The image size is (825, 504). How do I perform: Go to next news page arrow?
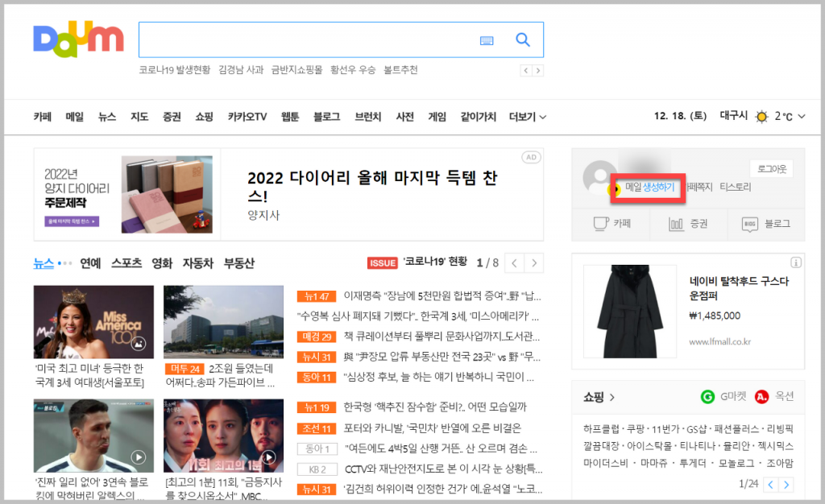[x=534, y=262]
